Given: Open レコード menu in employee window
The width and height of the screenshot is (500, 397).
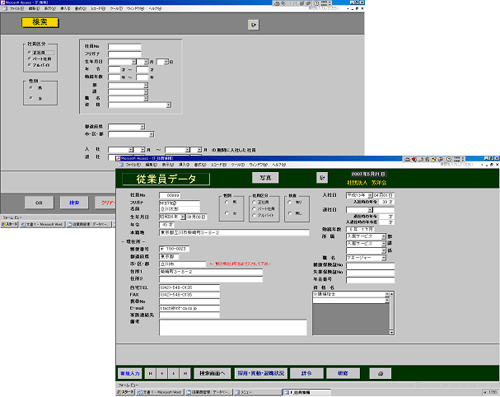Looking at the screenshot, I should tap(219, 165).
